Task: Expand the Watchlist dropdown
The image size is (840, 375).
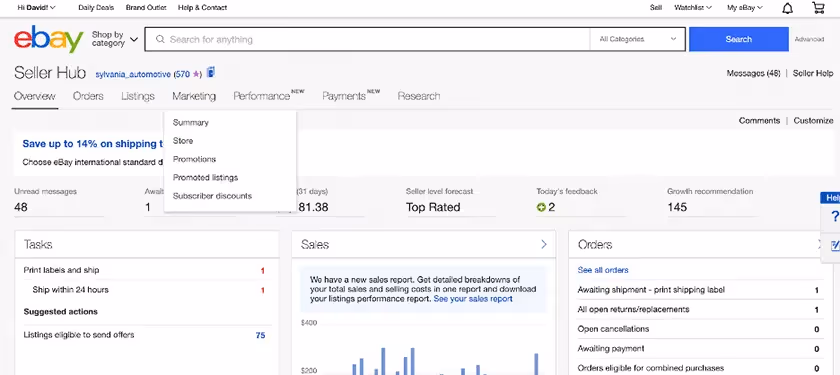Action: 693,8
